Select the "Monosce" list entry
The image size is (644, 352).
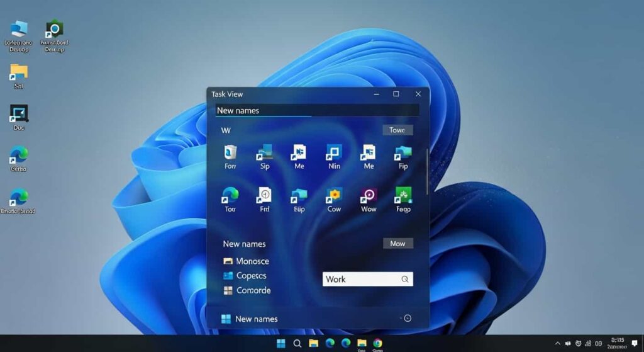[x=252, y=261]
